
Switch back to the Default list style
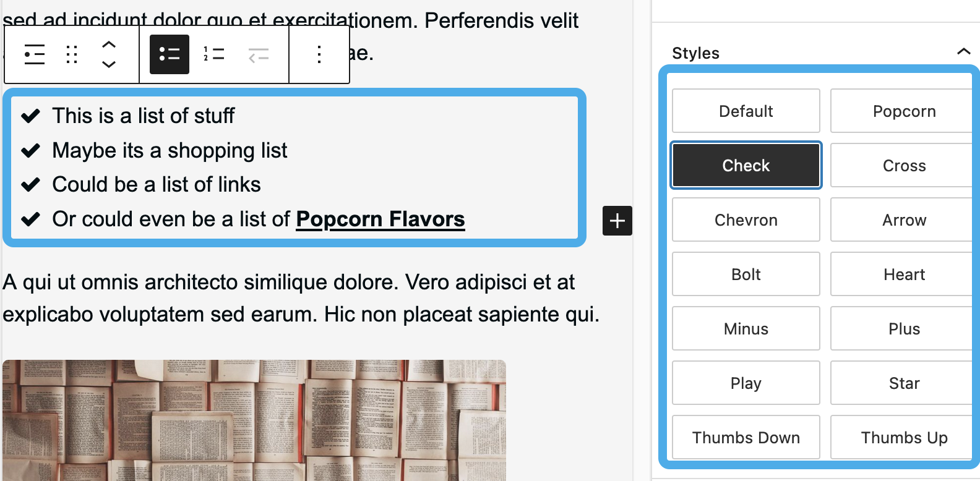click(x=746, y=111)
